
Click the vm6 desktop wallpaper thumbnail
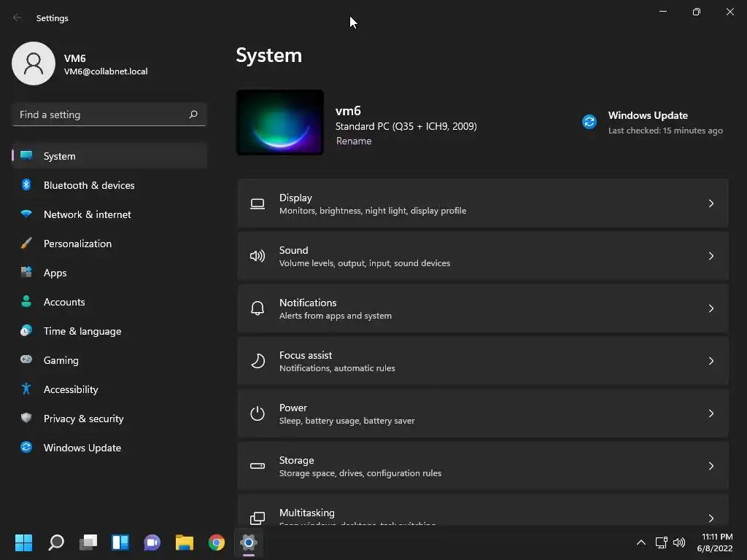280,122
